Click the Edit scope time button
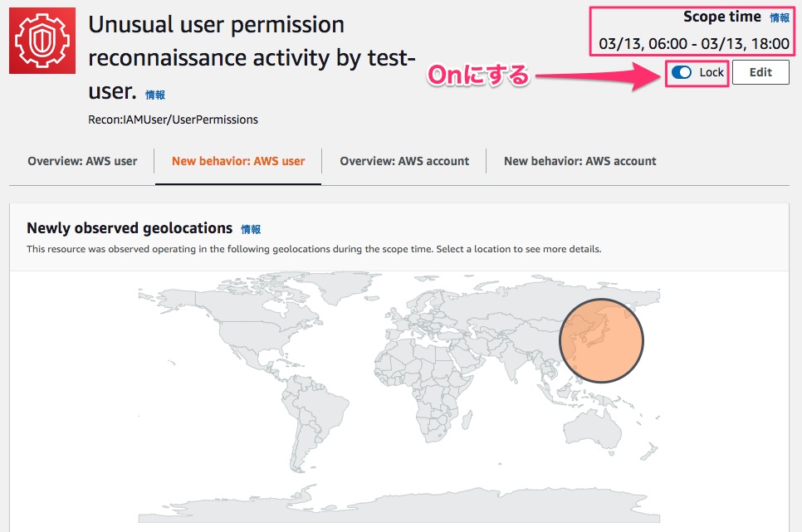The image size is (802, 532). pos(760,72)
